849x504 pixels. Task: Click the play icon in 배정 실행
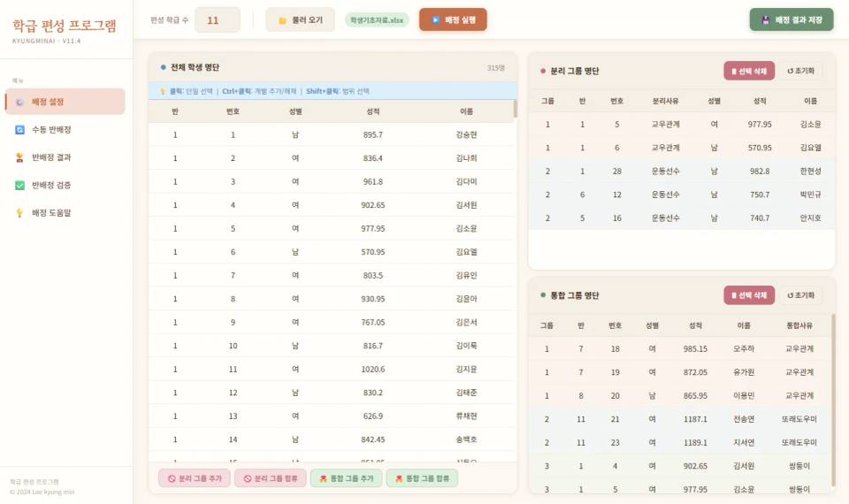click(435, 20)
